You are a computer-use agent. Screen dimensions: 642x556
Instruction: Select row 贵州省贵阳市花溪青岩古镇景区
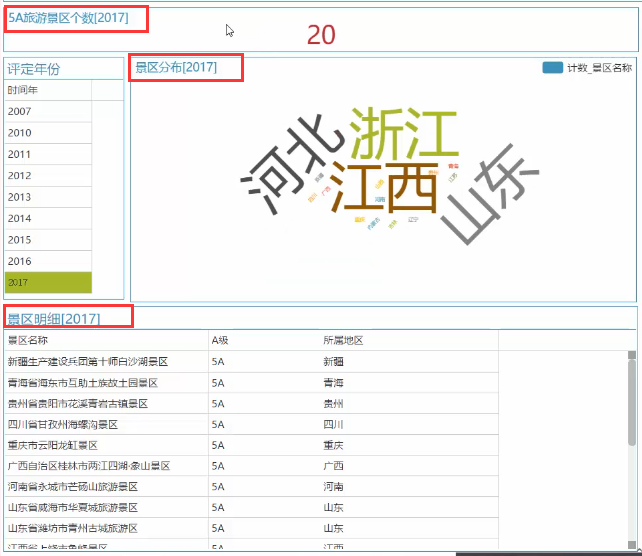(x=251, y=404)
